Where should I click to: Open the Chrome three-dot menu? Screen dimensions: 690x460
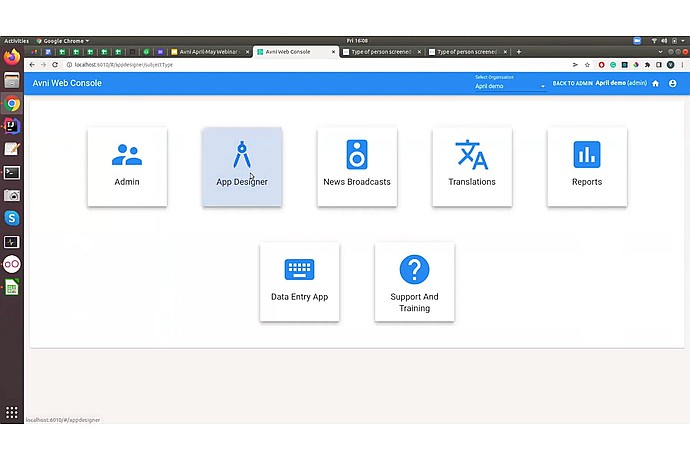(683, 65)
